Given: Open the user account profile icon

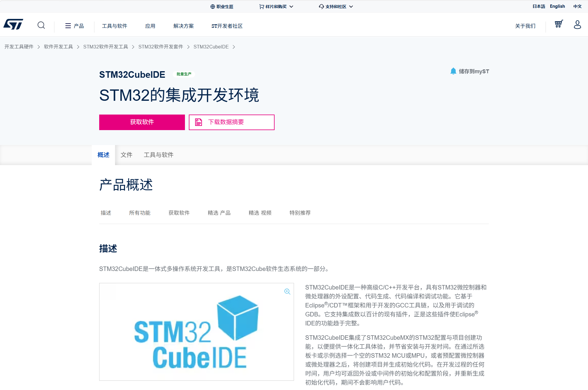Looking at the screenshot, I should click(x=577, y=25).
